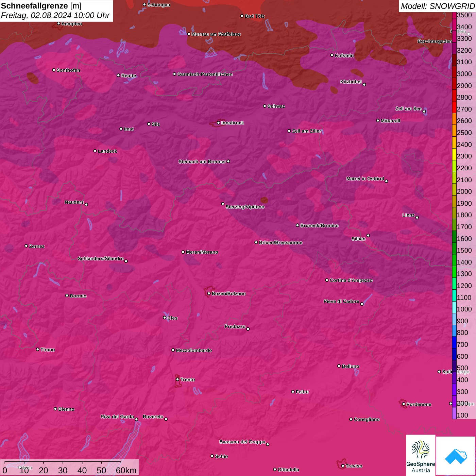Image resolution: width=476 pixels, height=476 pixels.
Task: Click the blue avalanche service logo
Action: (x=456, y=456)
